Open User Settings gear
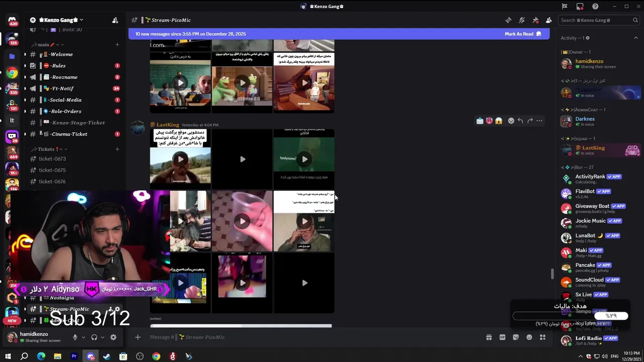The image size is (644, 362). pyautogui.click(x=113, y=337)
